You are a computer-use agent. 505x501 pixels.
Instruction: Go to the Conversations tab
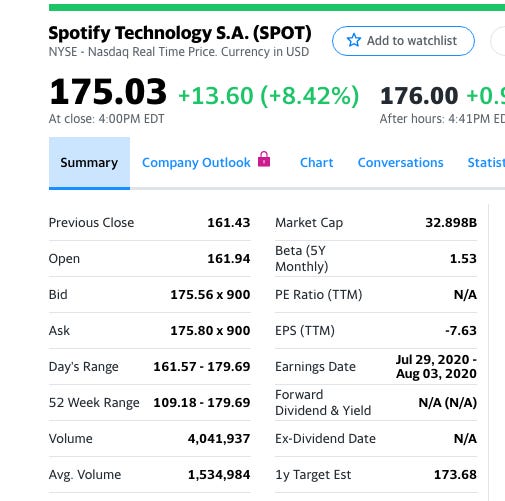click(x=400, y=163)
